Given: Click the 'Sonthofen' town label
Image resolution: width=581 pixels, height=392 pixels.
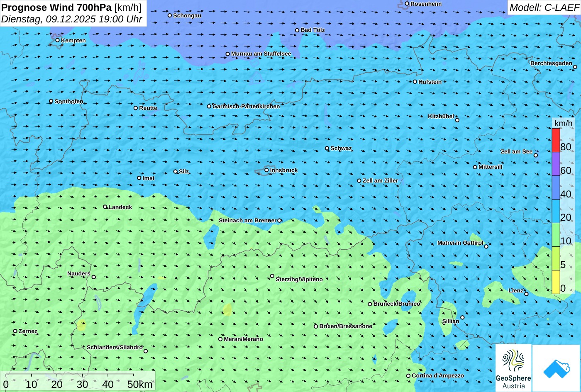Looking at the screenshot, I should coord(69,102).
